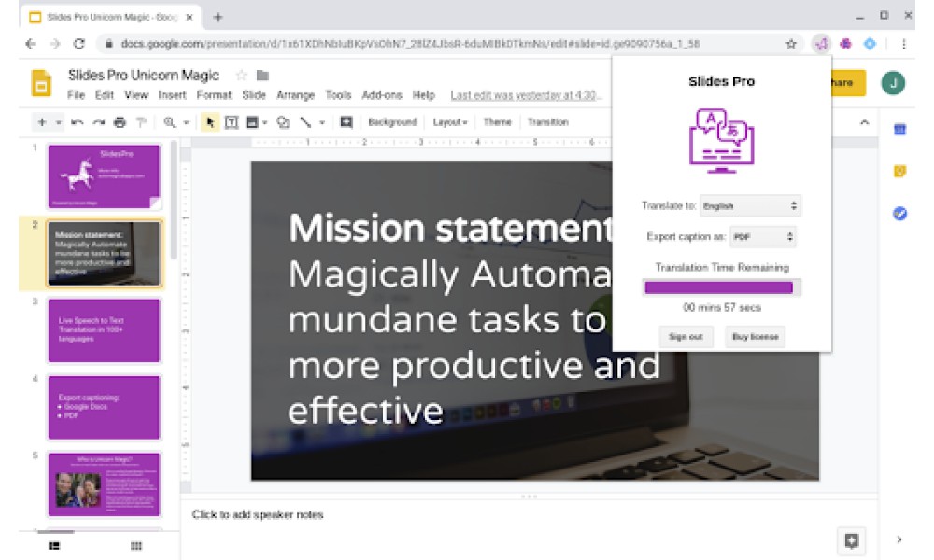Open the Insert menu

coord(172,95)
